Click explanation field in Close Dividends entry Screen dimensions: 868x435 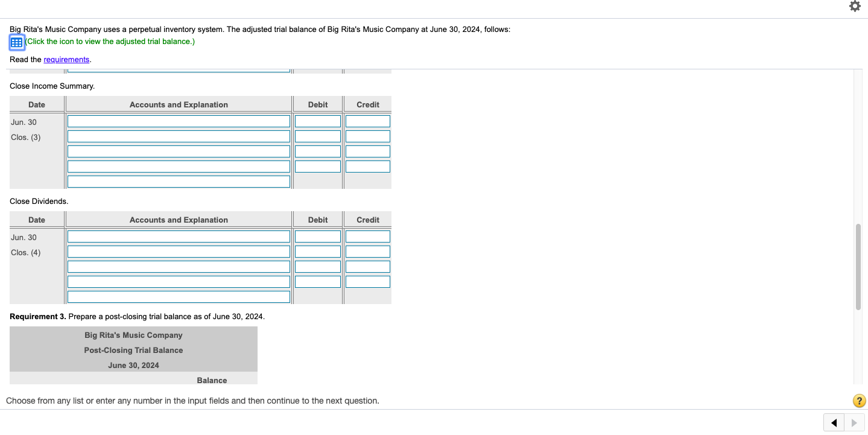point(179,297)
